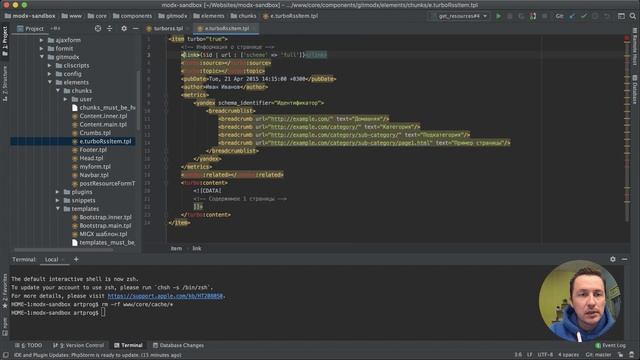Image resolution: width=640 pixels, height=360 pixels.
Task: Open Navbar.tpl file in tree
Action: (x=94, y=175)
